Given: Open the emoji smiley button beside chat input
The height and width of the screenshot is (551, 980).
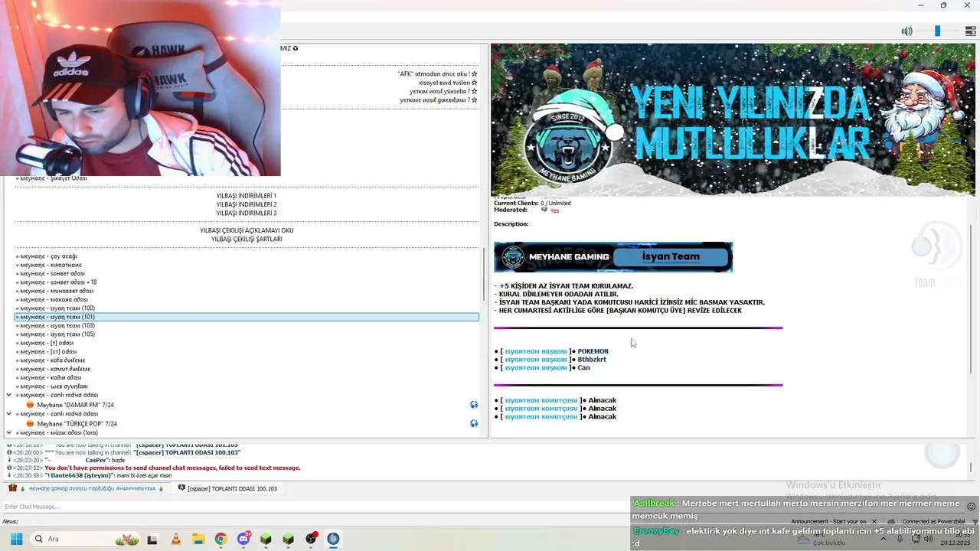Looking at the screenshot, I should [972, 507].
